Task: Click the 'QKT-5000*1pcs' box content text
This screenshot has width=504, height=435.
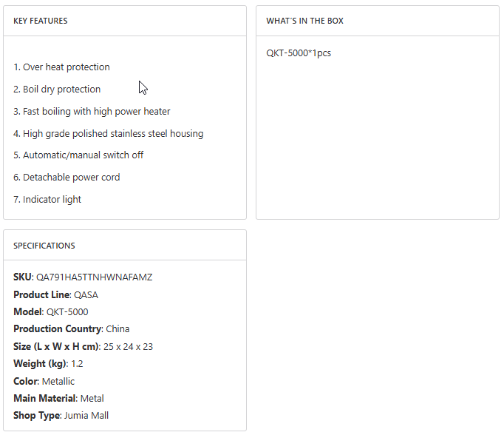Action: 299,53
